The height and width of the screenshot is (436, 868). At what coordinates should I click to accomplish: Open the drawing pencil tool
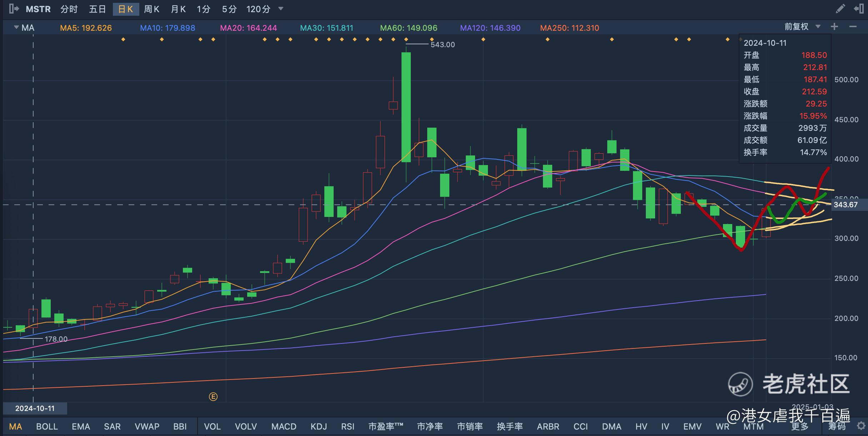[x=840, y=9]
